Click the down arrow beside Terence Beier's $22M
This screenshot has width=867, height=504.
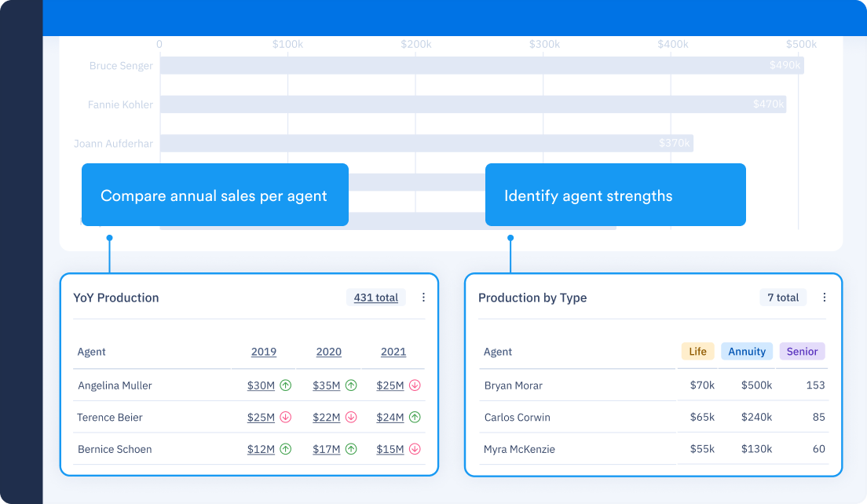[x=350, y=417]
